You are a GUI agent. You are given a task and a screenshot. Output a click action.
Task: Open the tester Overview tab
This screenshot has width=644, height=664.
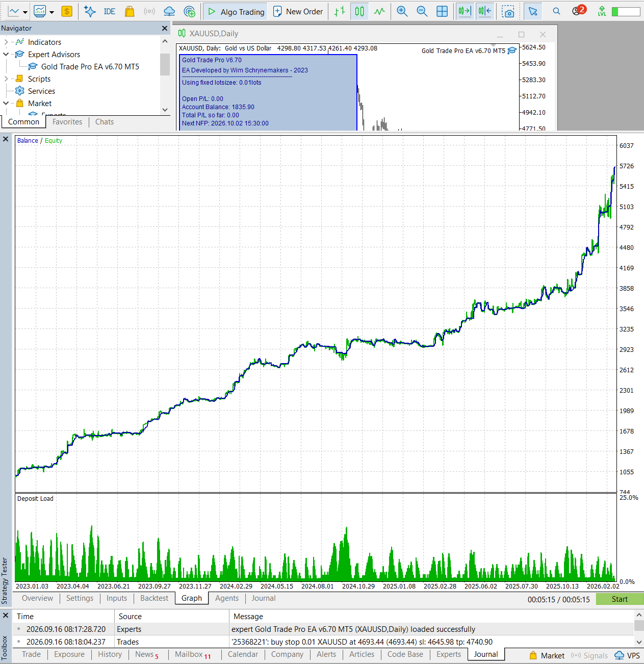(37, 598)
